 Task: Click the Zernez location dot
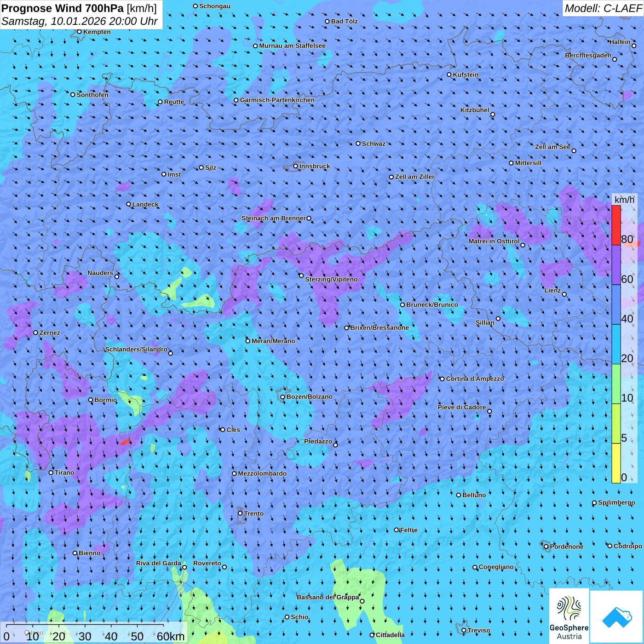click(x=36, y=333)
